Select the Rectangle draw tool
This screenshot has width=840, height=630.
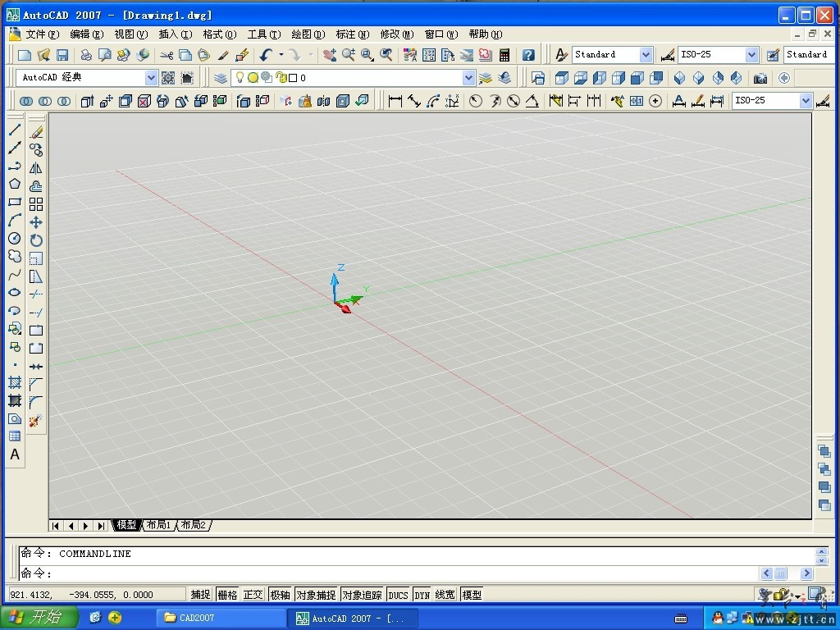coord(15,202)
